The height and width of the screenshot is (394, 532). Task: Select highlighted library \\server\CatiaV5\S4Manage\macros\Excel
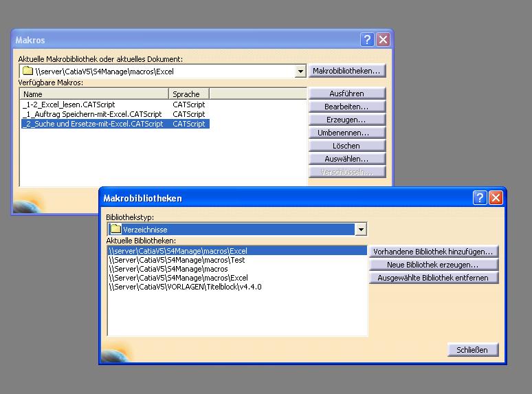coord(237,251)
